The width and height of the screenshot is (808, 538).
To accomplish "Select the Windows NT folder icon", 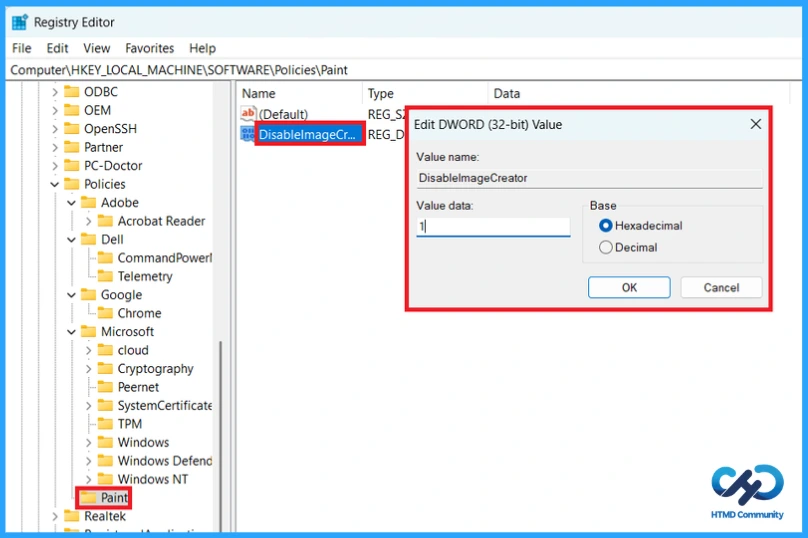I will click(x=105, y=479).
